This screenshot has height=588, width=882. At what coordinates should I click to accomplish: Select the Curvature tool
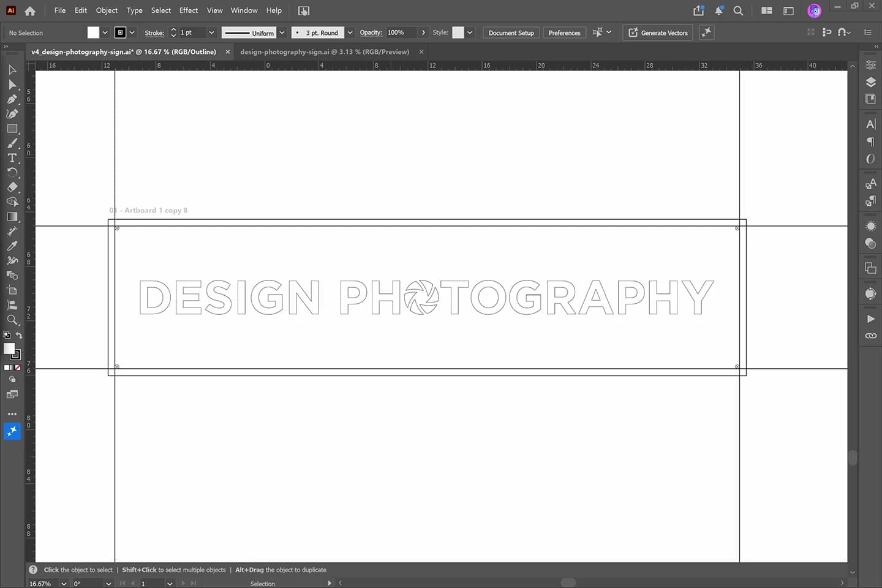point(12,114)
